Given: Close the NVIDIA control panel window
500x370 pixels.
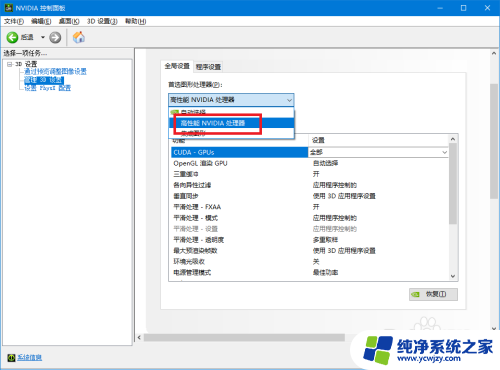Looking at the screenshot, I should click(x=487, y=8).
